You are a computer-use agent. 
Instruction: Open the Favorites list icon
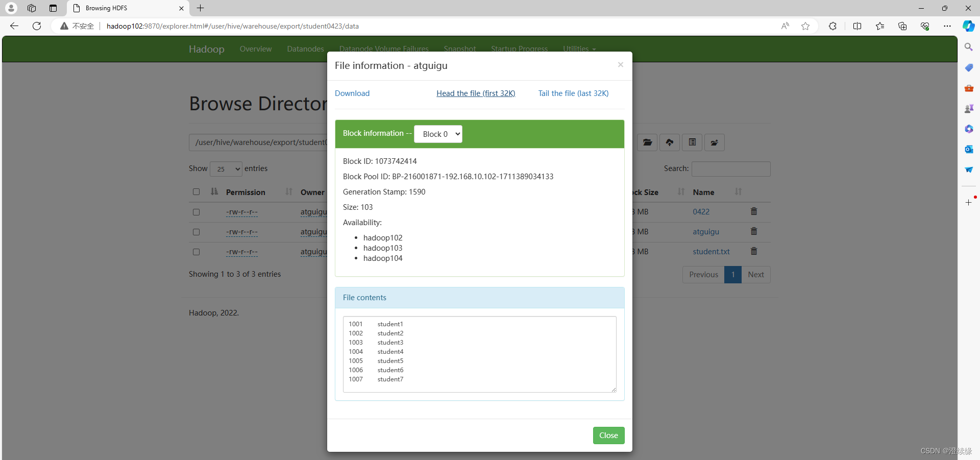[x=880, y=26]
